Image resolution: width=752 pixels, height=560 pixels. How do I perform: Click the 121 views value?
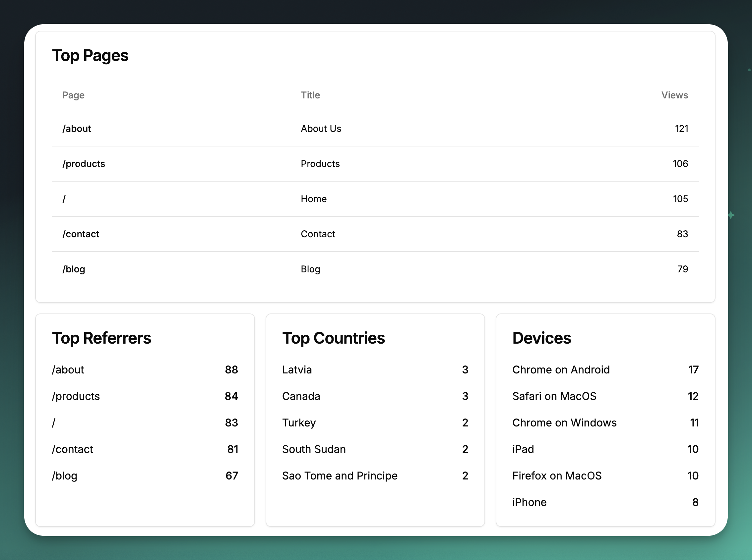click(681, 129)
